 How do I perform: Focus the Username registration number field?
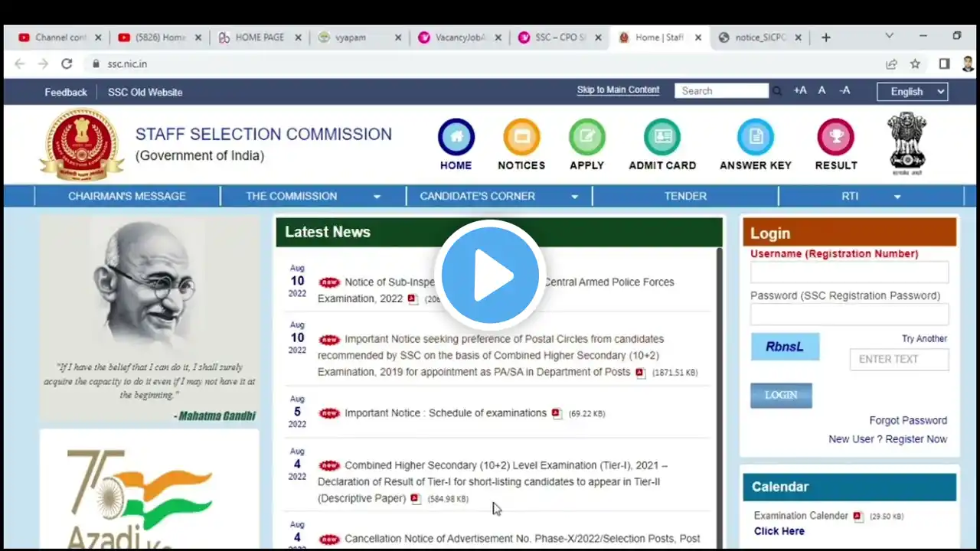849,272
